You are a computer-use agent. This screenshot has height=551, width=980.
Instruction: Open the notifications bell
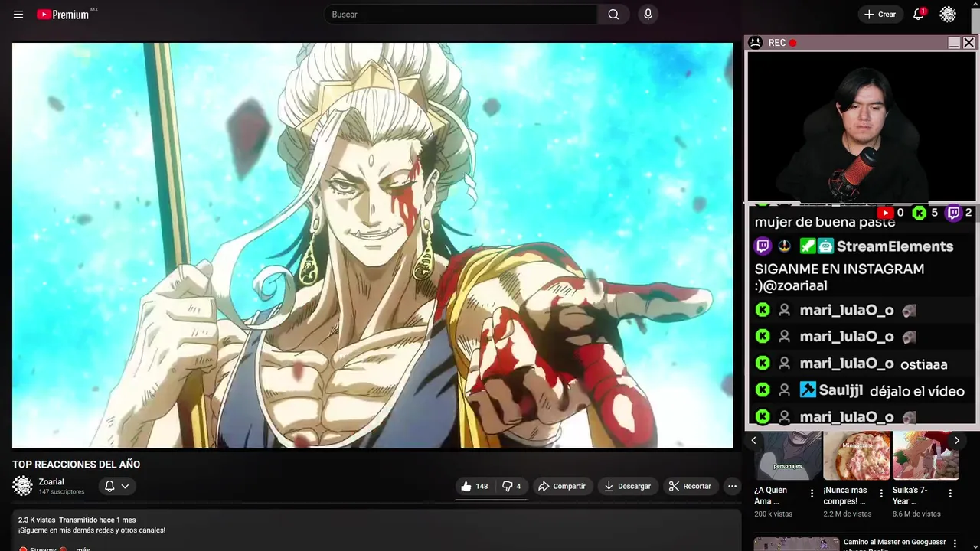[x=918, y=15]
